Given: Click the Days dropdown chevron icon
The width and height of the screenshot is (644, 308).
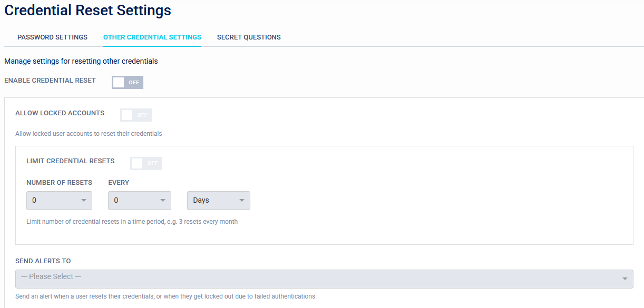Looking at the screenshot, I should click(241, 201).
